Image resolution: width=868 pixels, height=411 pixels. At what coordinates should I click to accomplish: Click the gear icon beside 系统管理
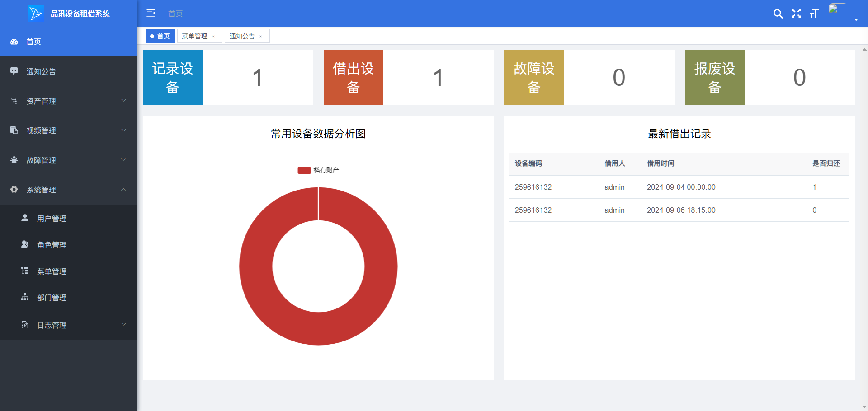14,189
